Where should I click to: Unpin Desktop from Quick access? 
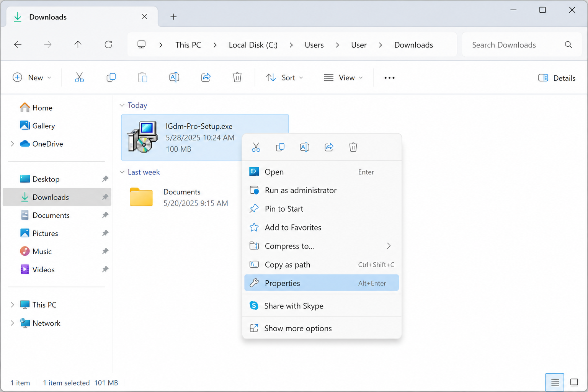(x=105, y=179)
